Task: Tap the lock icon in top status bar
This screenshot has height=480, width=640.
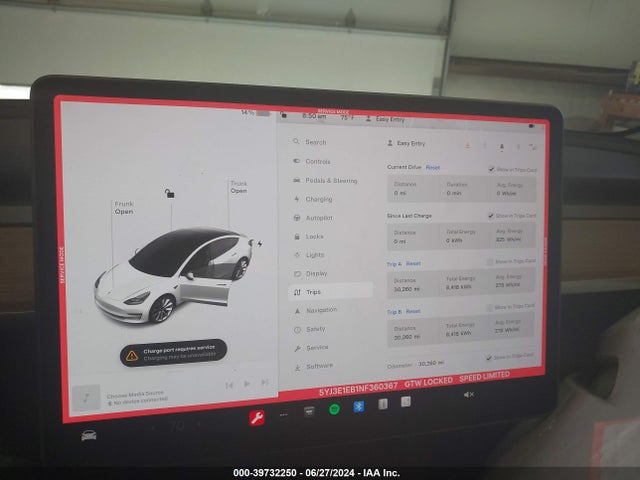Action: point(283,116)
